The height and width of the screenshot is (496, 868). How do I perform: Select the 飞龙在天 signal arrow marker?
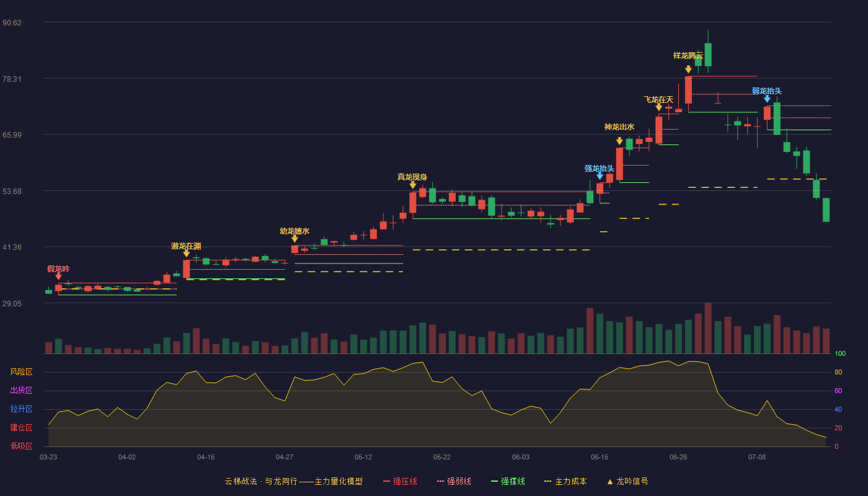coord(659,107)
